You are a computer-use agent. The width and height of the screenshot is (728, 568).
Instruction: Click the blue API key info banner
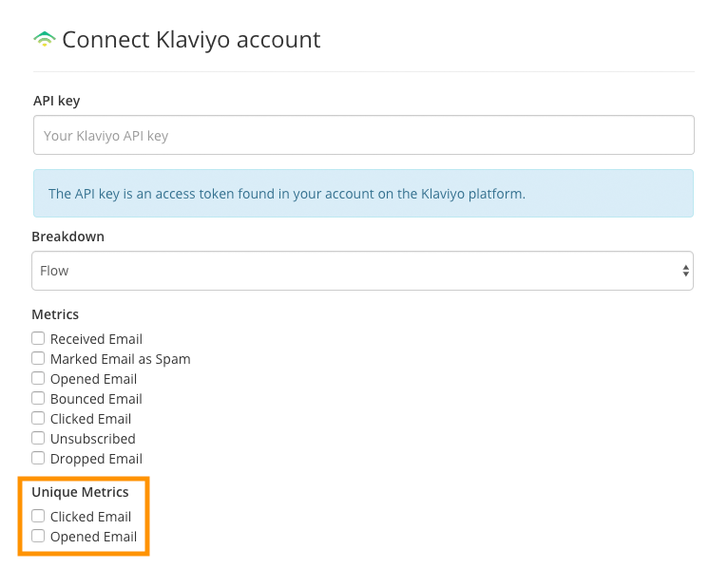(364, 193)
